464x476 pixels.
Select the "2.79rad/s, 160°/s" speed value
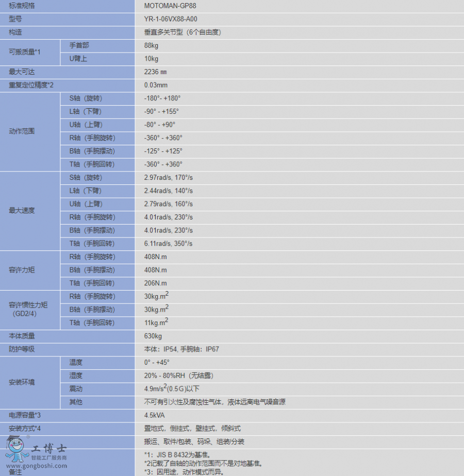pos(169,204)
